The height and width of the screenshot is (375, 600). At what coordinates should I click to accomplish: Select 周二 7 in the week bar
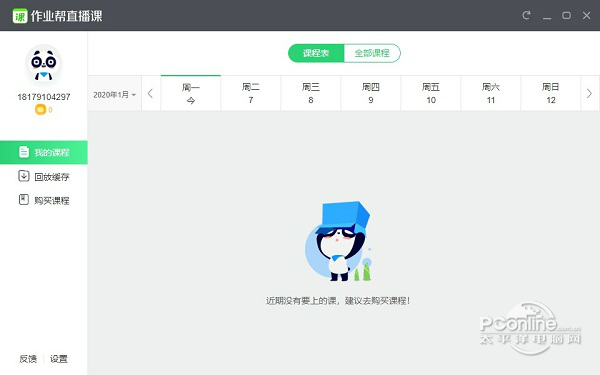(x=251, y=93)
